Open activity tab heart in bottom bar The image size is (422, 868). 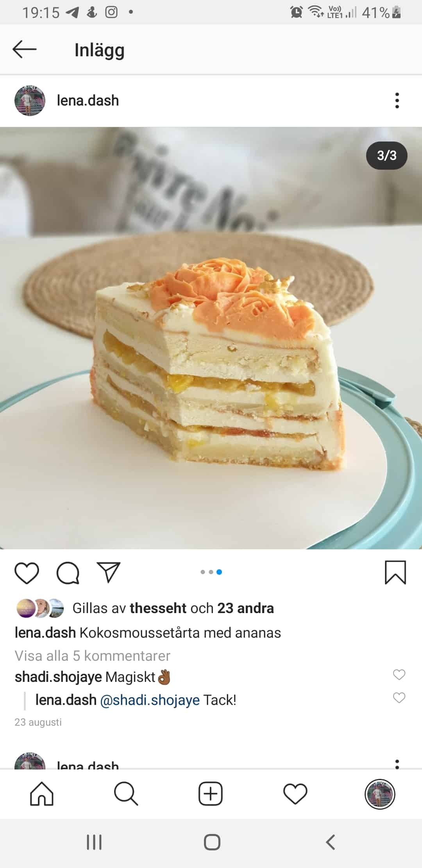click(x=295, y=794)
